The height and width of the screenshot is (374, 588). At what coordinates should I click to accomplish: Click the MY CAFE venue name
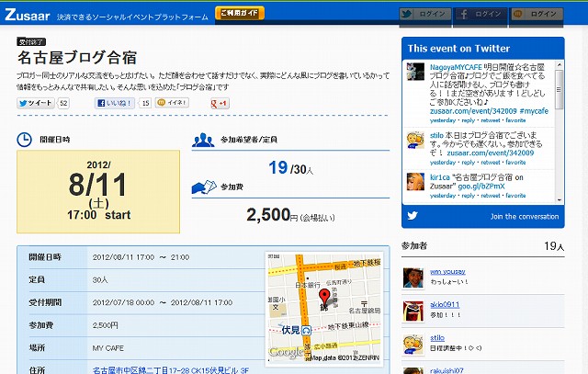(x=108, y=348)
